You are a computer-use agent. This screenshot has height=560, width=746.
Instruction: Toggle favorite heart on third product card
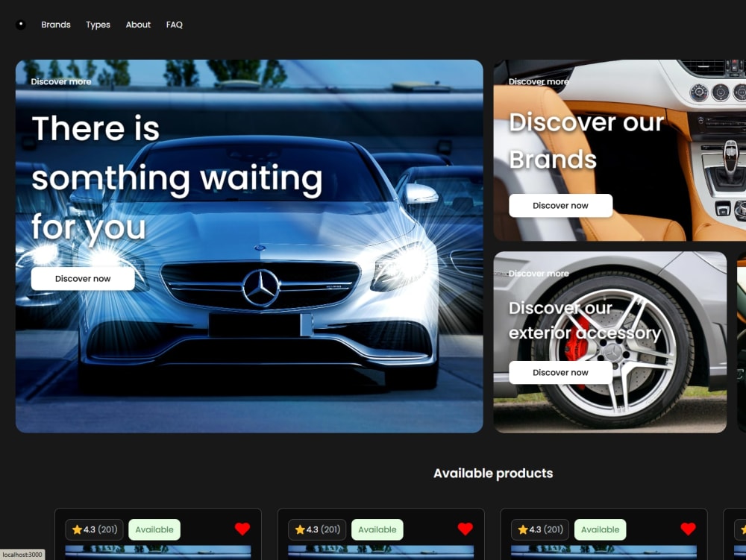coord(688,529)
